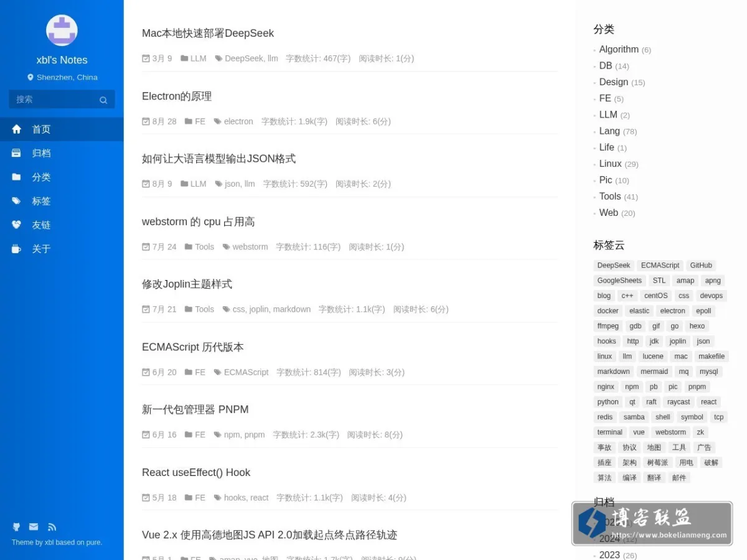This screenshot has height=560, width=747.
Task: Open the 归档 archive menu item
Action: (62, 153)
